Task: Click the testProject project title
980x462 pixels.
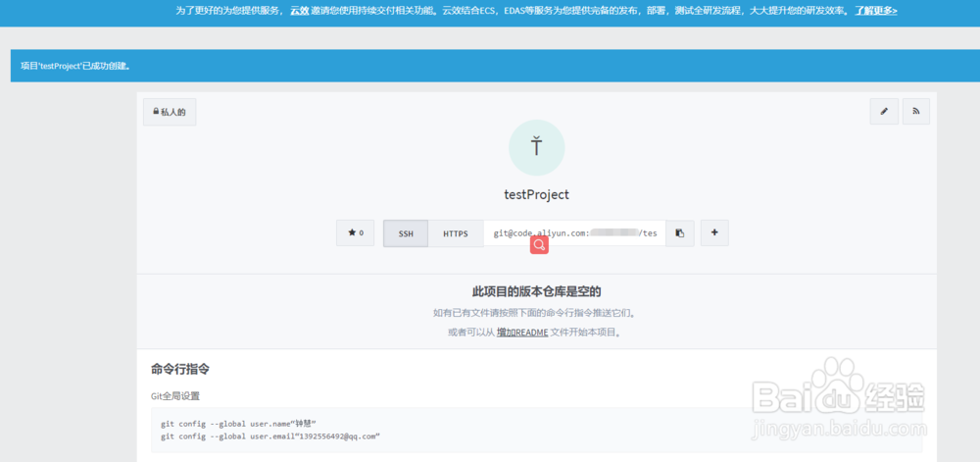Action: click(537, 194)
